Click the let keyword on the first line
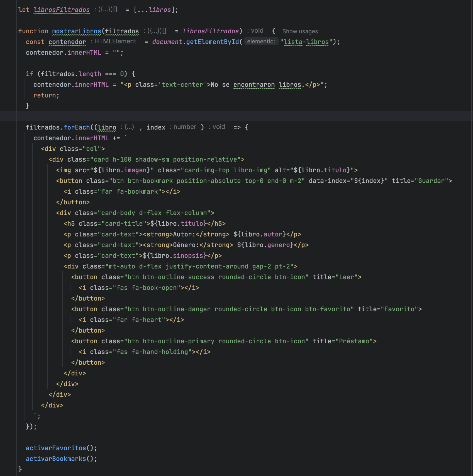Viewport: 473px width, 476px height. pos(24,10)
